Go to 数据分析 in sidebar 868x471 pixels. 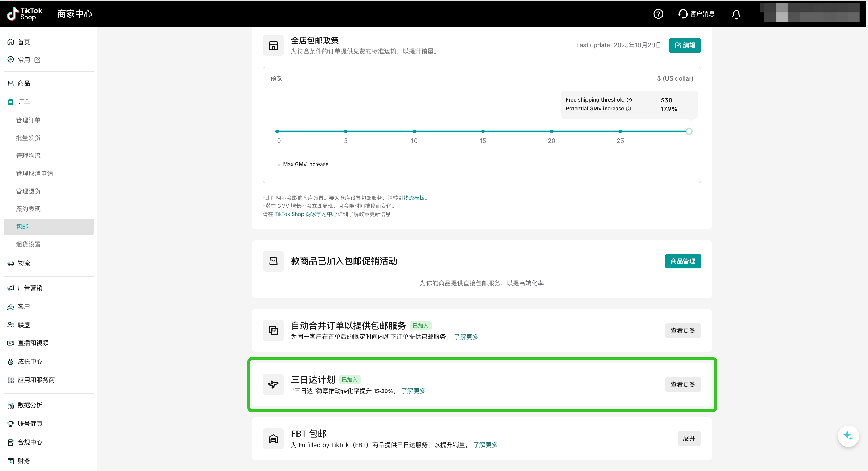(x=30, y=405)
